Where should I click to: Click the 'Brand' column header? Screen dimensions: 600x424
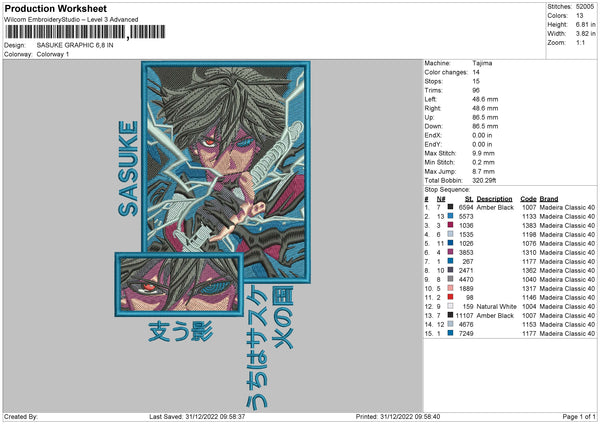click(x=549, y=199)
